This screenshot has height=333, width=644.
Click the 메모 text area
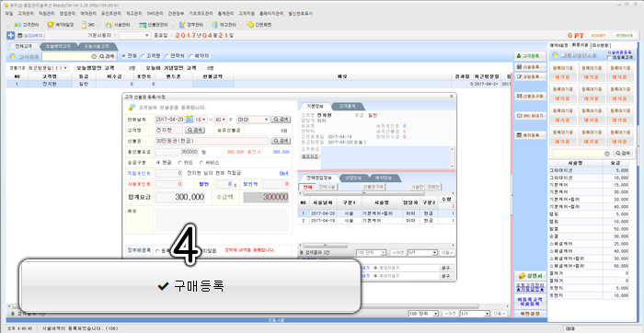[223, 220]
